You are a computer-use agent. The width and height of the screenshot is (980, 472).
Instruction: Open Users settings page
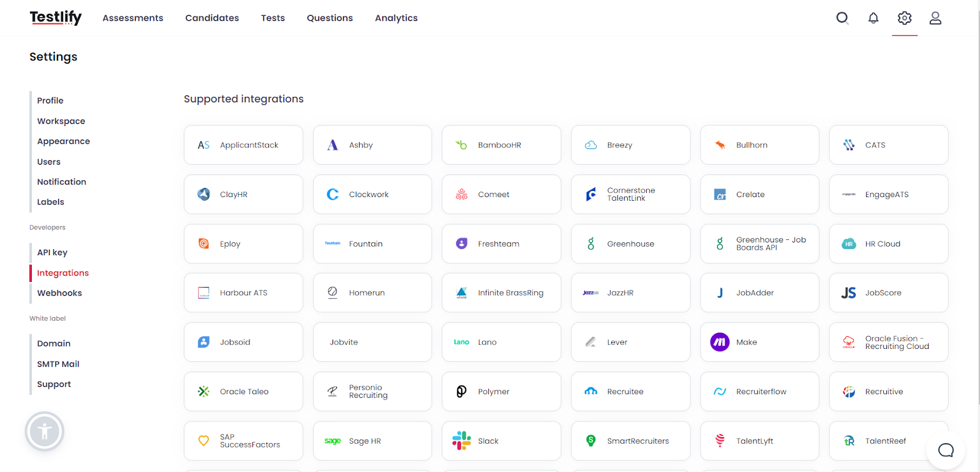(x=49, y=162)
